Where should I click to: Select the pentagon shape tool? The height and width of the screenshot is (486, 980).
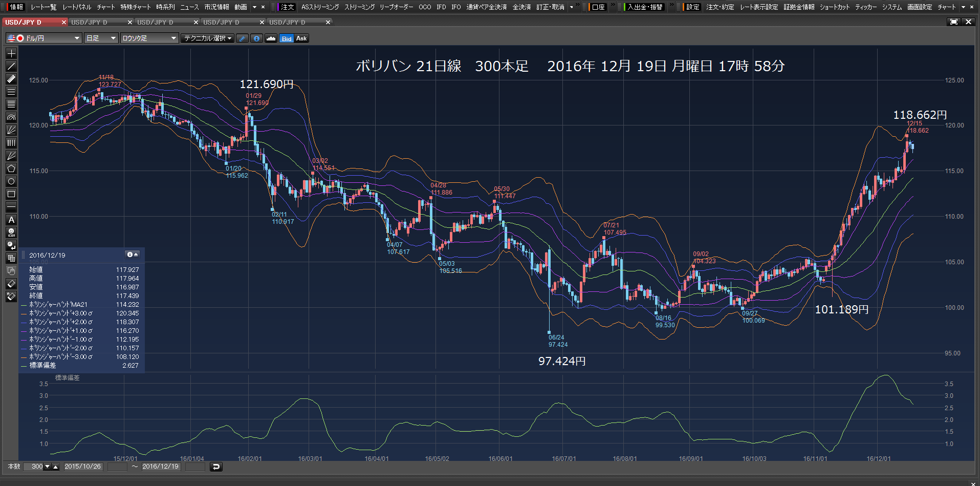click(11, 168)
